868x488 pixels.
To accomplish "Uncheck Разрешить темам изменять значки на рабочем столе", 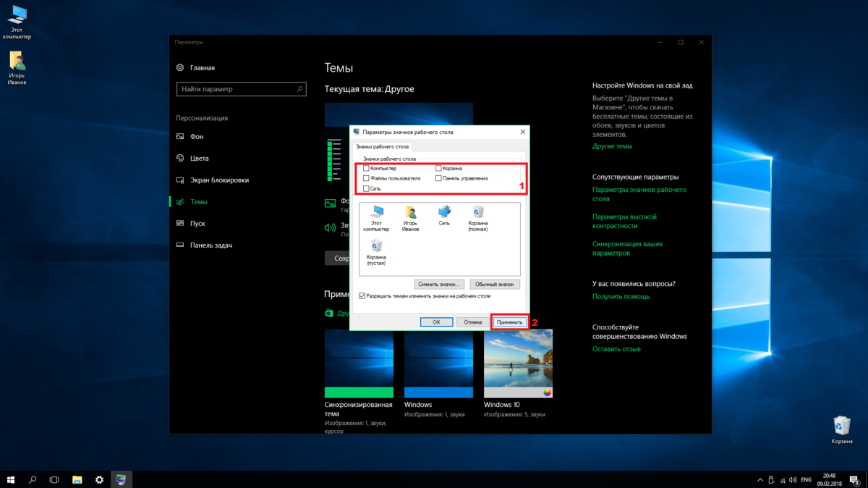I will [362, 296].
